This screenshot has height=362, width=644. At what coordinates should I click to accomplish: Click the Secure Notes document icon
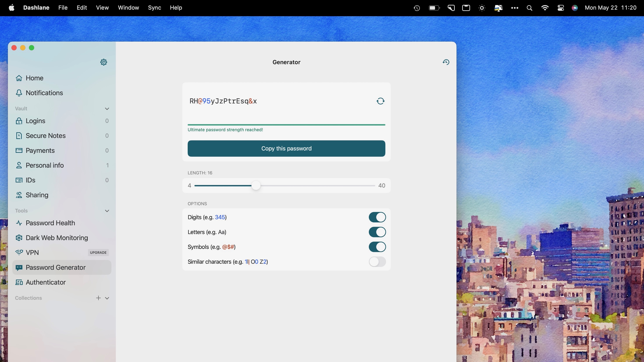pos(19,136)
